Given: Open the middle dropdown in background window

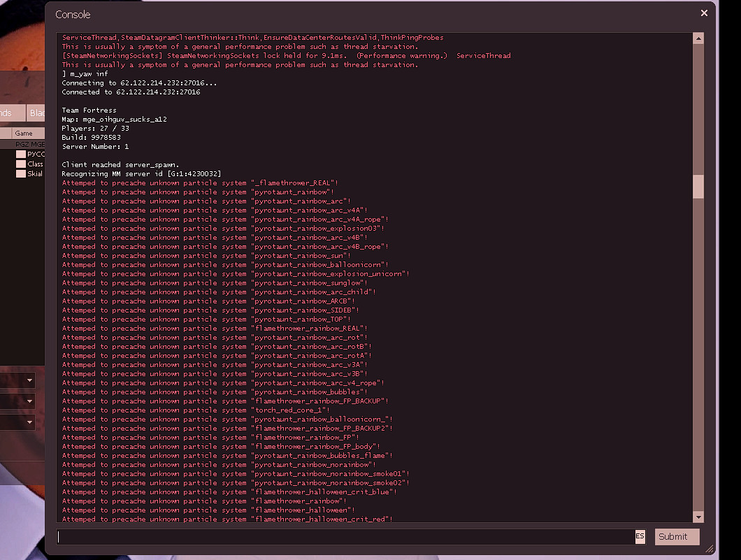Looking at the screenshot, I should click(x=29, y=401).
